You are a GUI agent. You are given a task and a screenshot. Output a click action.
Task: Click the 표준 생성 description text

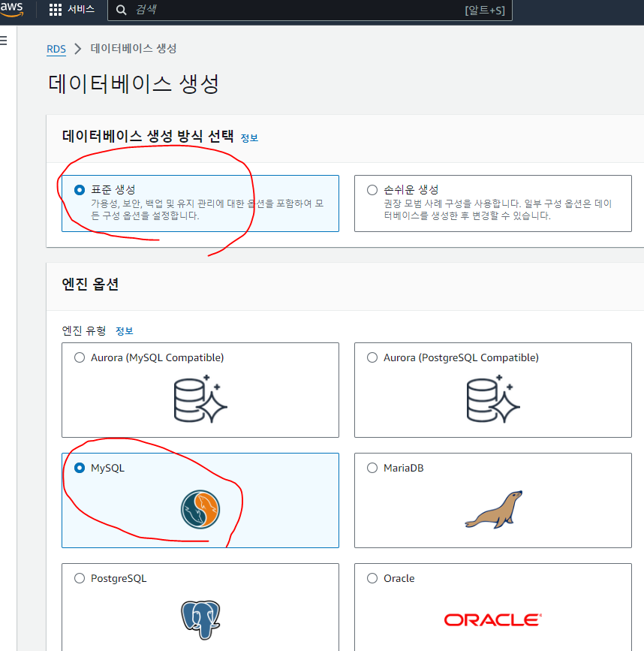(207, 209)
